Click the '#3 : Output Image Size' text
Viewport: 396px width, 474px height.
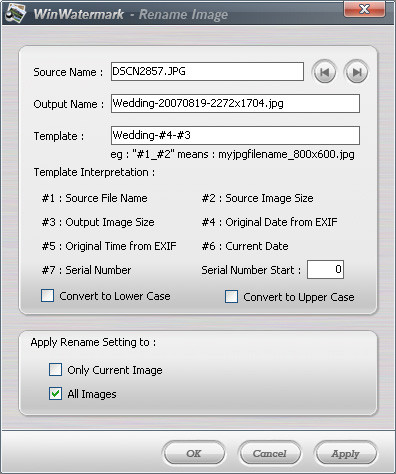[98, 222]
